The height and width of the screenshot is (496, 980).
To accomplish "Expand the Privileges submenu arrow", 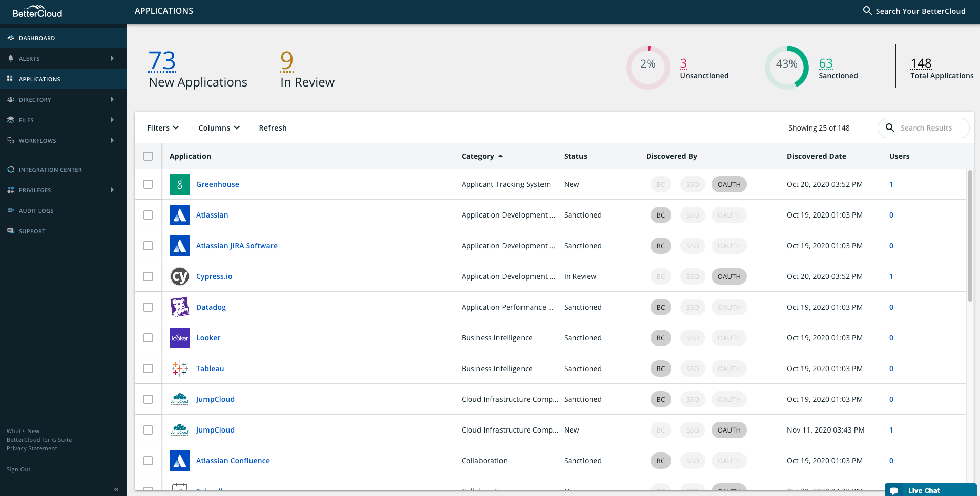I will click(112, 190).
